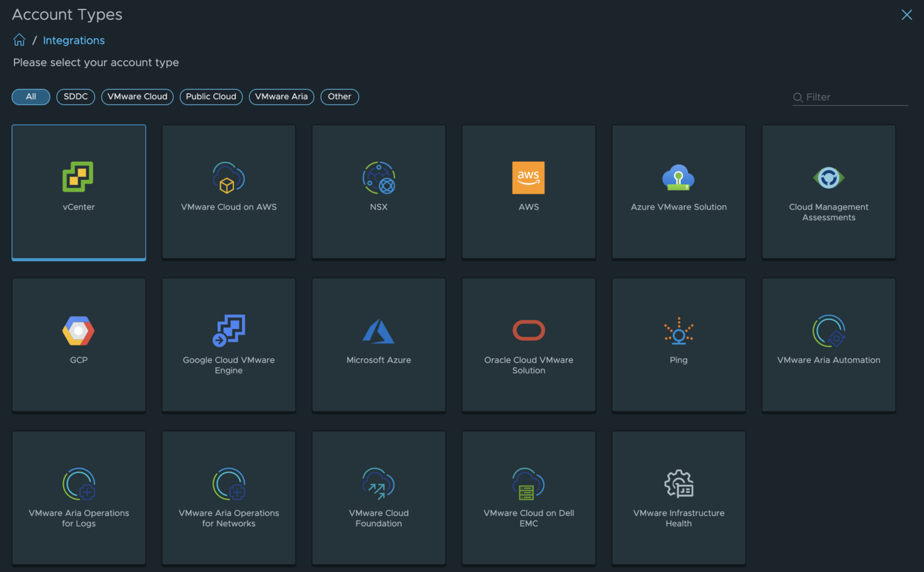Select Microsoft Azure integration
This screenshot has width=924, height=572.
[x=378, y=345]
